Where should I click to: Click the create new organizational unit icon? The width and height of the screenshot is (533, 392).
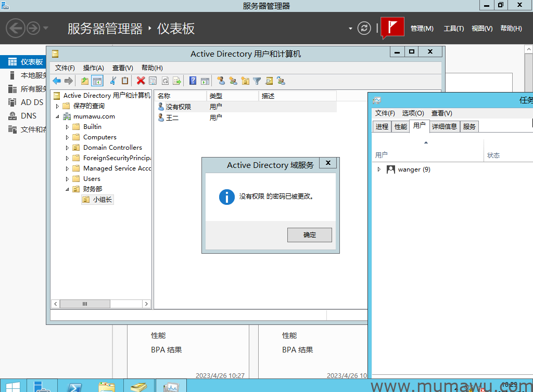[x=245, y=81]
